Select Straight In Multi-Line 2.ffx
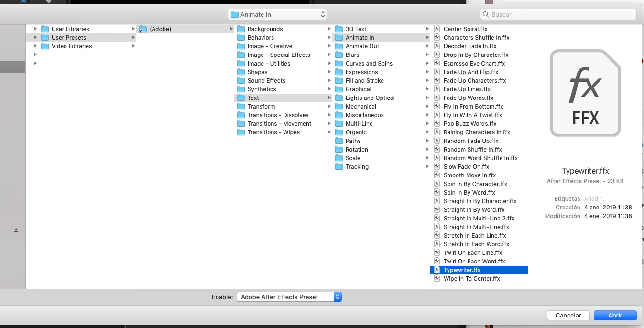 [479, 218]
